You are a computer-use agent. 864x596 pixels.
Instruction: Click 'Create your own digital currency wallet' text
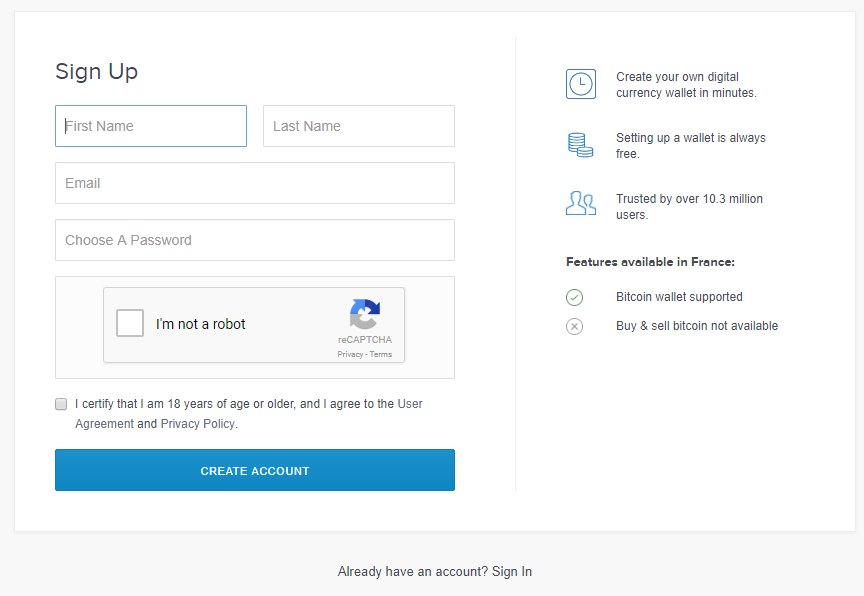(x=687, y=85)
